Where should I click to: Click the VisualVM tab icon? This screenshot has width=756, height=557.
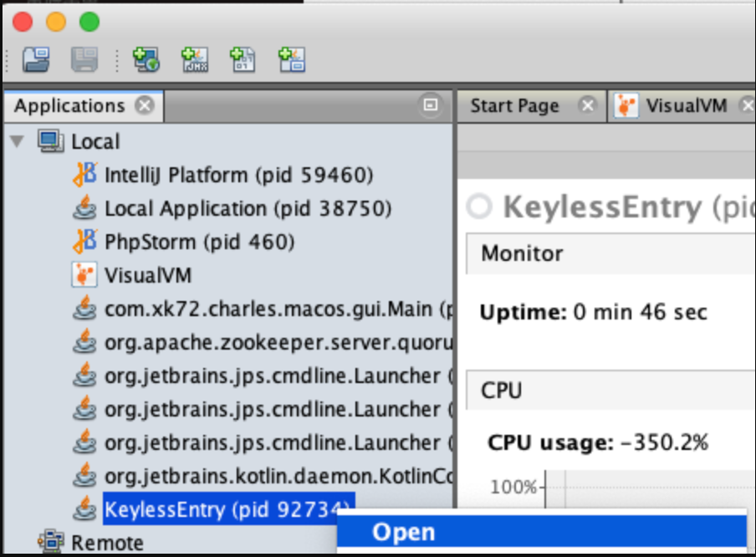[626, 105]
